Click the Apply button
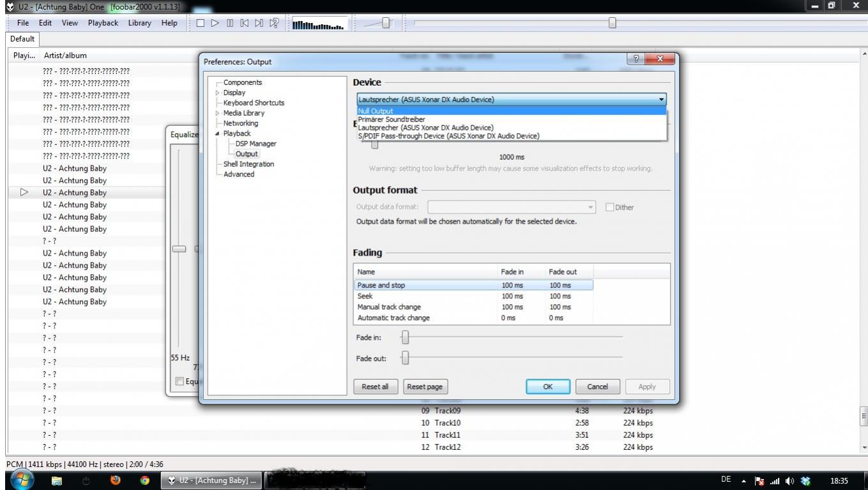The height and width of the screenshot is (490, 868). 647,387
